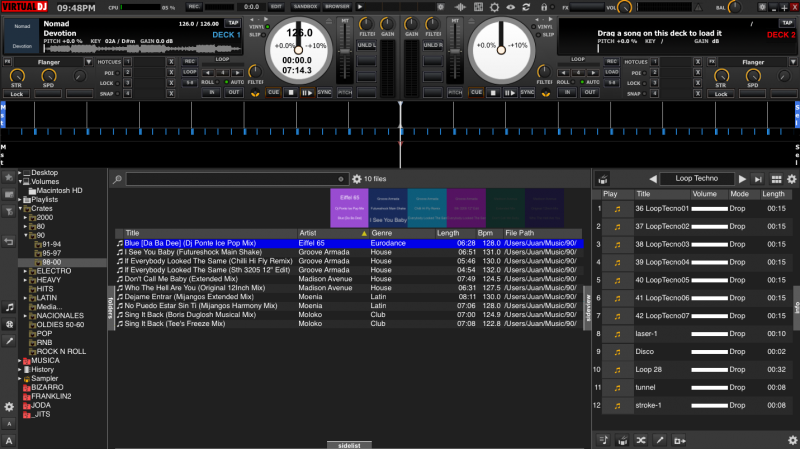Expand the Desktop tree node
The height and width of the screenshot is (449, 800).
point(20,173)
